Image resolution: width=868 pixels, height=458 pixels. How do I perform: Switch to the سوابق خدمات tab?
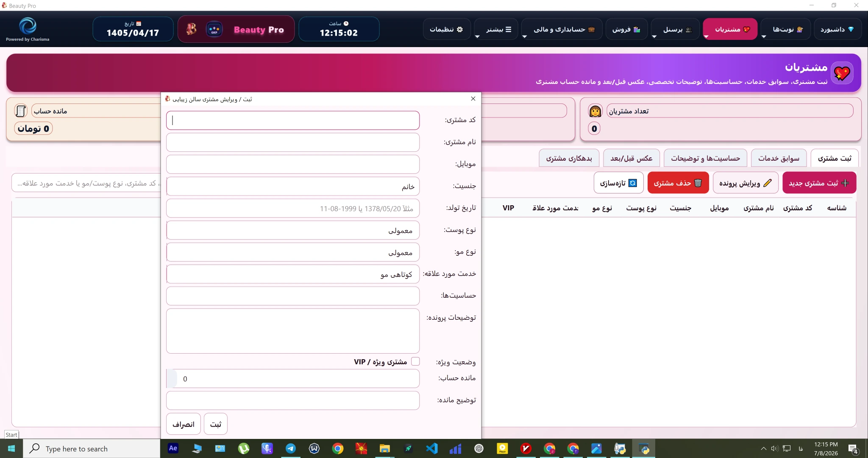[x=779, y=158]
